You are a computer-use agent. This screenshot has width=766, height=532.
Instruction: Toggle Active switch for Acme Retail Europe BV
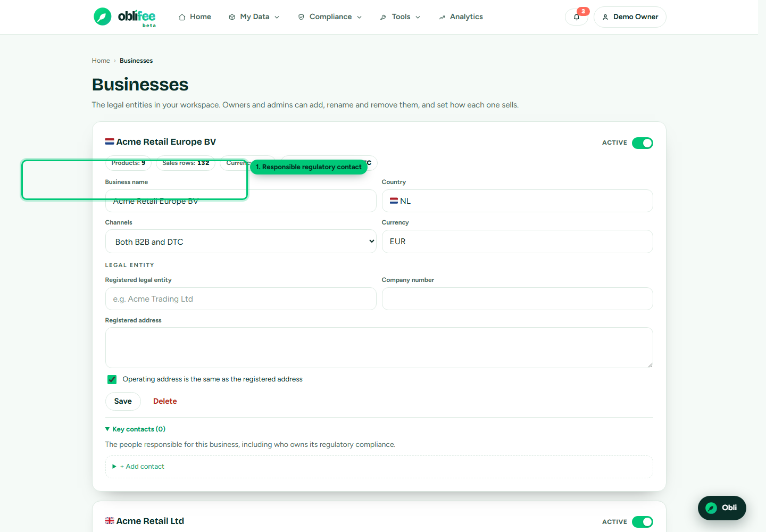point(643,143)
